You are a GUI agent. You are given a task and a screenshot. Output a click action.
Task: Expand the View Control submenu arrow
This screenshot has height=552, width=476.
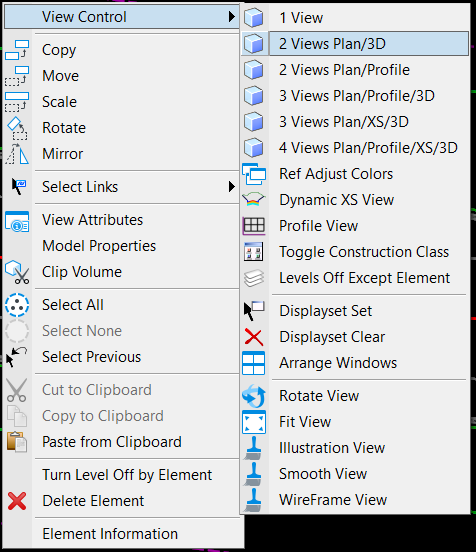[x=231, y=17]
